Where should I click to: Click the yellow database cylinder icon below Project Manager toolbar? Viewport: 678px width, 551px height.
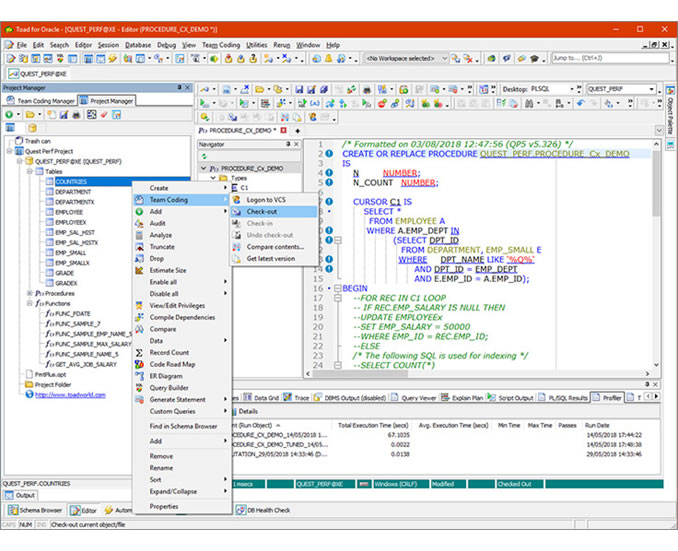[32, 128]
